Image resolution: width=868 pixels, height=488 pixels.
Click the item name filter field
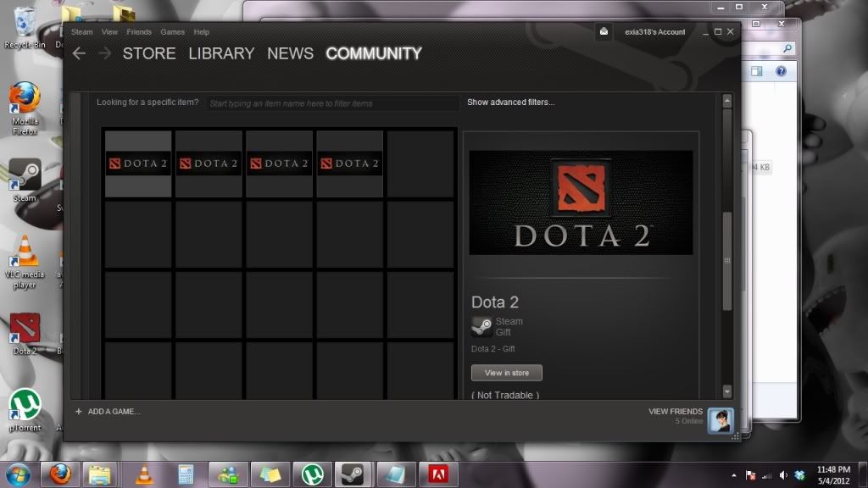pyautogui.click(x=332, y=103)
